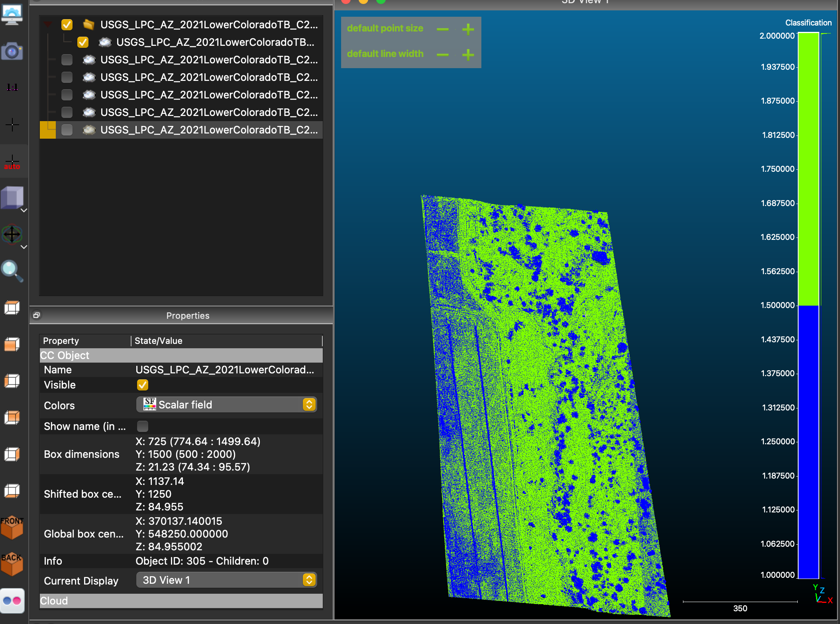This screenshot has height=624, width=840.
Task: Set front view with front-face cube icon
Action: pyautogui.click(x=12, y=344)
